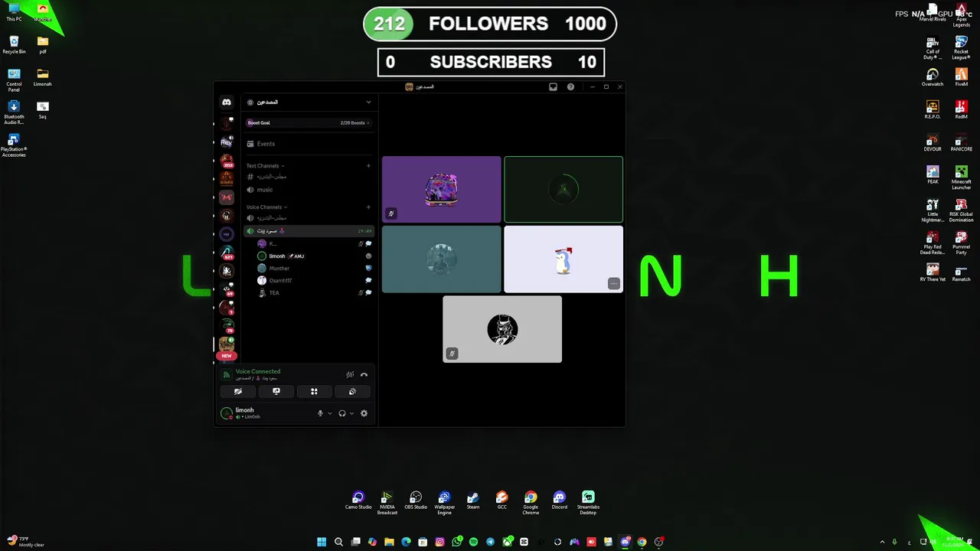Open more options on penguin tile

tap(614, 284)
